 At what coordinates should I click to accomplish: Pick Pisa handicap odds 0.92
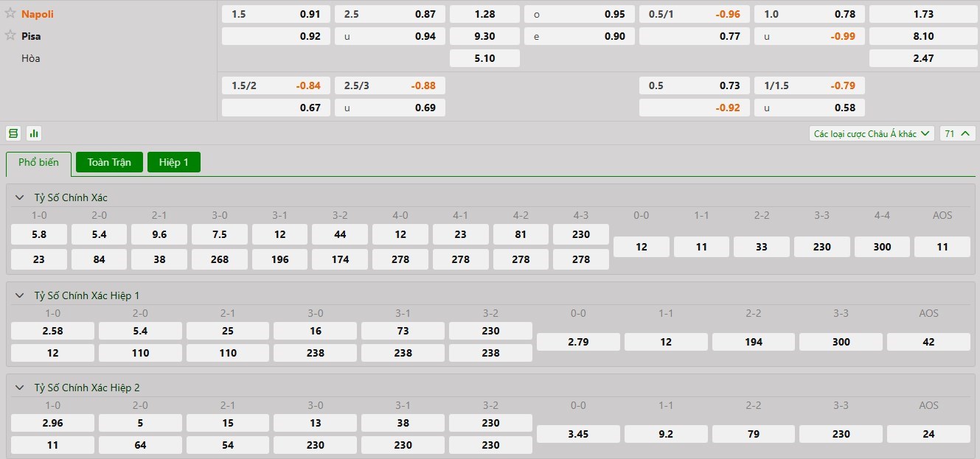click(x=276, y=36)
